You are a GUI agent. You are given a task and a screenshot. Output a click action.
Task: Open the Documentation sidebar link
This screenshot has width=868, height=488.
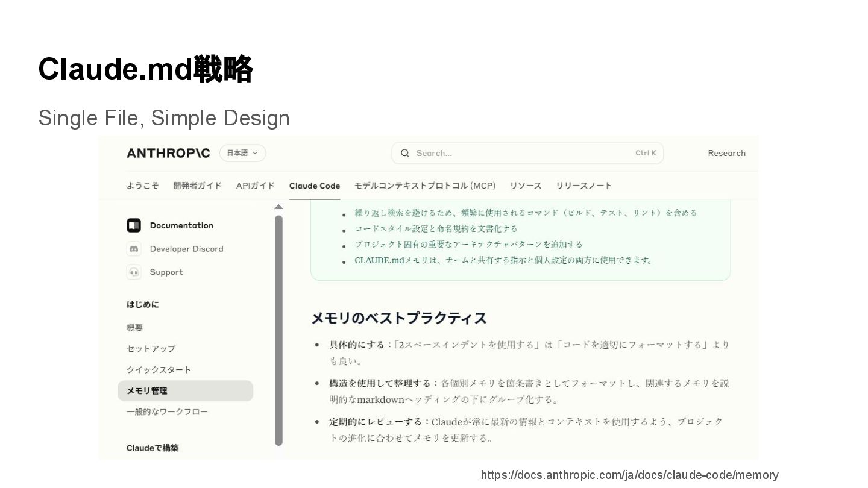[x=181, y=225]
